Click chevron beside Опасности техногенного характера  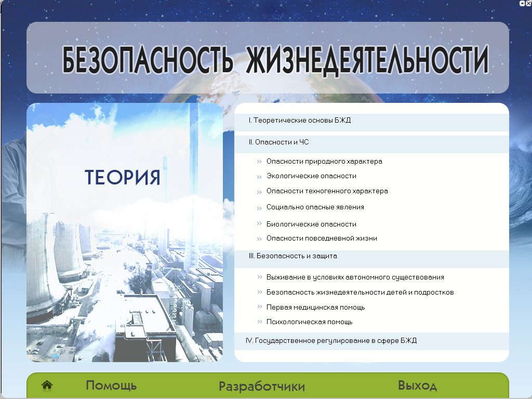point(260,192)
